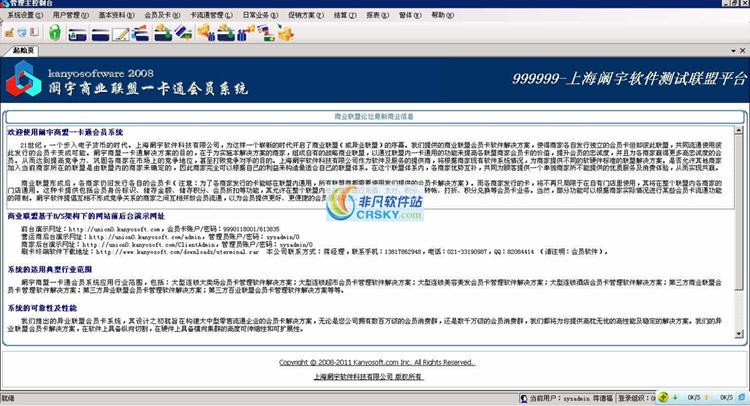Viewport: 750px width, 406px height.
Task: Close the 起始页 tab with the X
Action: [742, 50]
